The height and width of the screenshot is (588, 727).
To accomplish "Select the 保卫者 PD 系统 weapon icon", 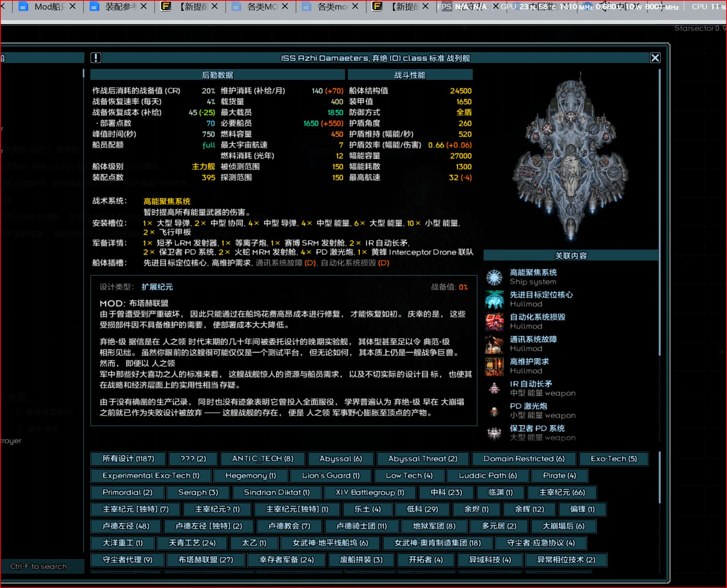I will (494, 433).
